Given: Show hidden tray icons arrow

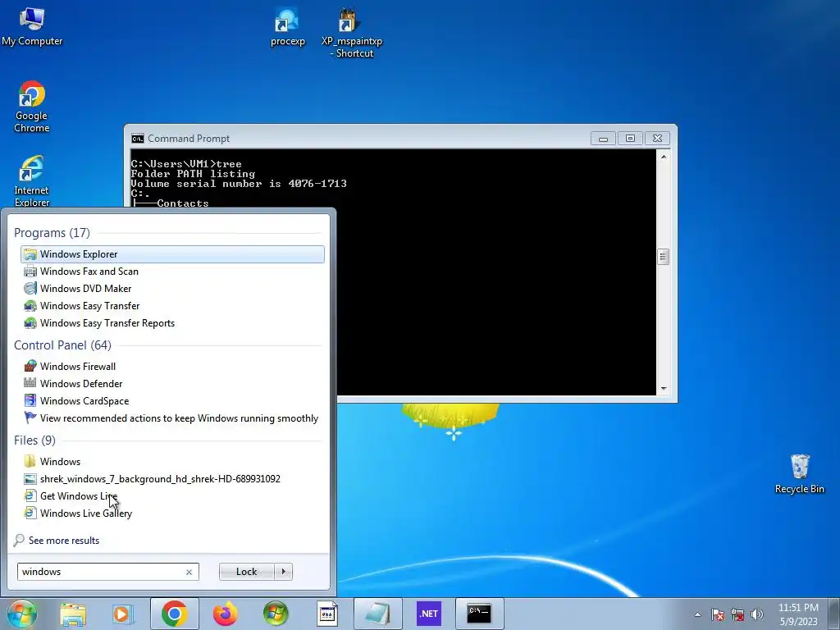Looking at the screenshot, I should point(697,614).
